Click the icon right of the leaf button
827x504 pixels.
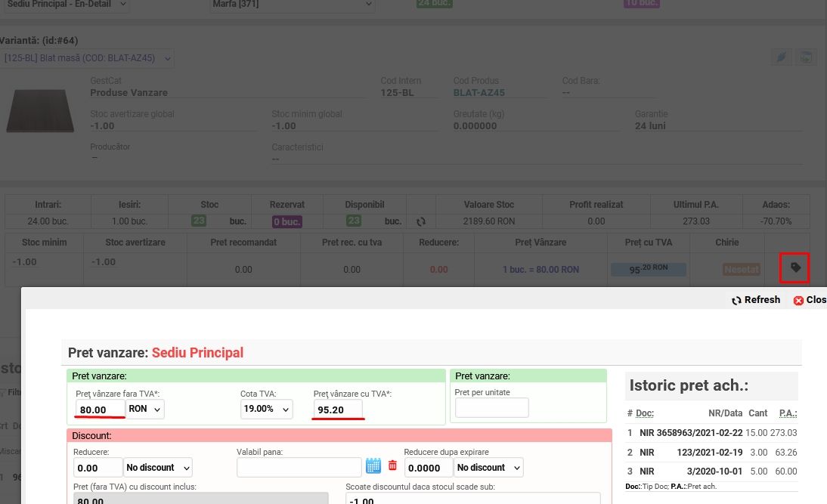(807, 57)
